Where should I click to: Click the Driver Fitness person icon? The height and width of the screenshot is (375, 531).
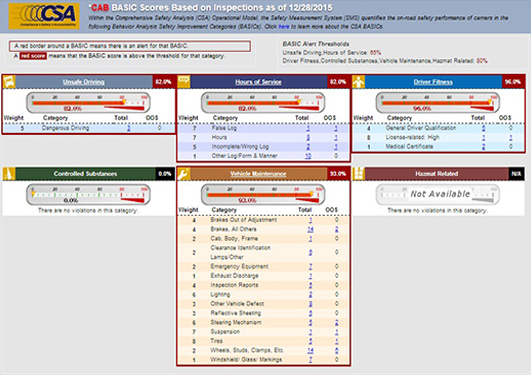359,82
